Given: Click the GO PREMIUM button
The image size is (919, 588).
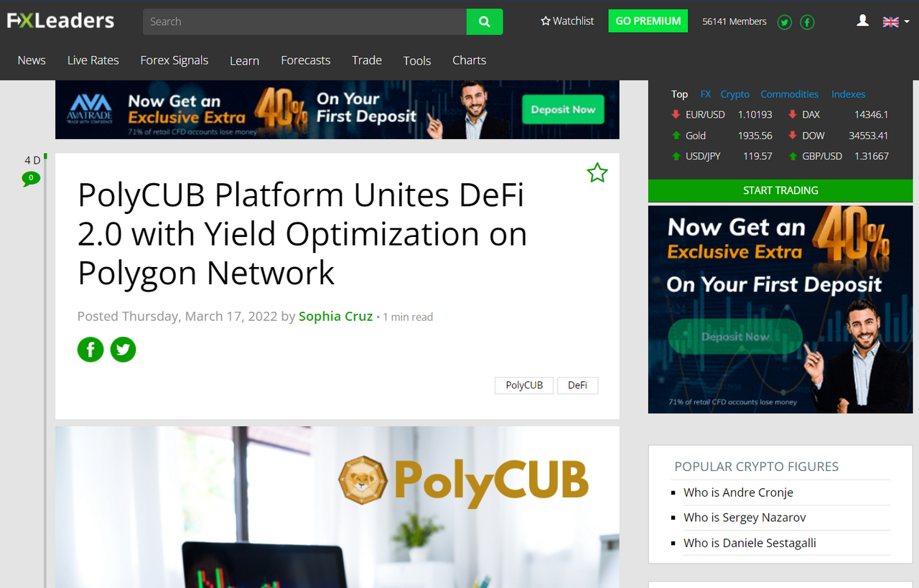Looking at the screenshot, I should coord(648,21).
